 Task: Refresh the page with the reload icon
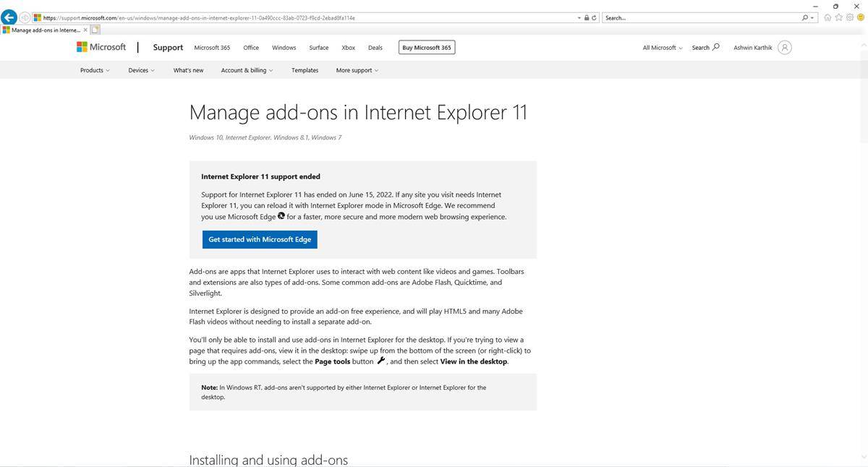[x=594, y=17]
